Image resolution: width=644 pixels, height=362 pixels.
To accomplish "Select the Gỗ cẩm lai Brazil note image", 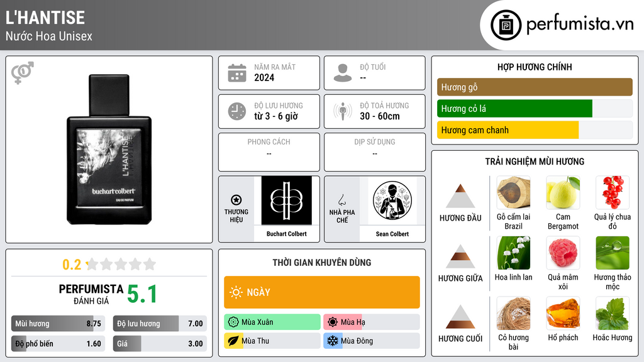I will point(513,192).
